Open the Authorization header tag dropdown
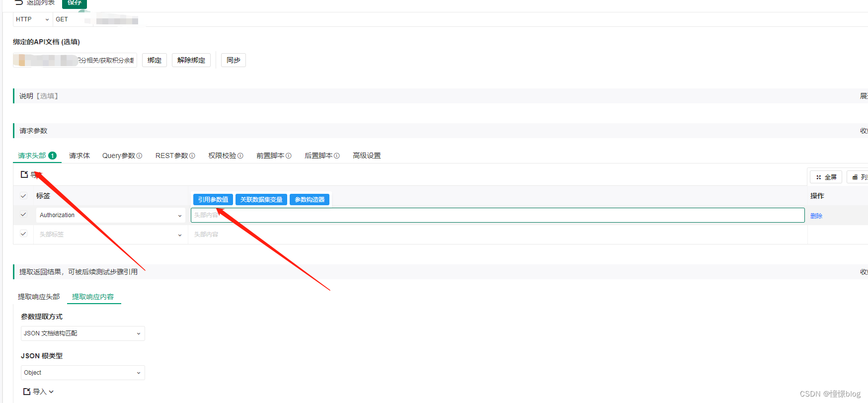 (110, 215)
